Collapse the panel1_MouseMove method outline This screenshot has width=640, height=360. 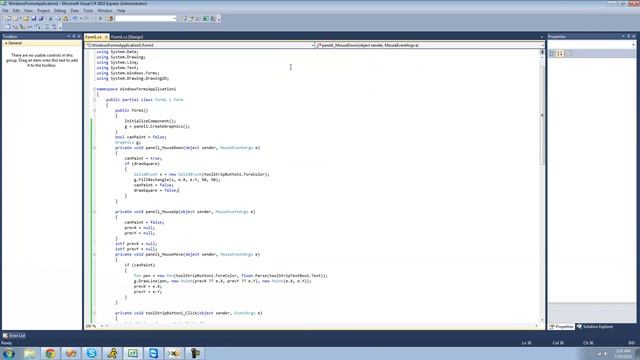coord(94,254)
